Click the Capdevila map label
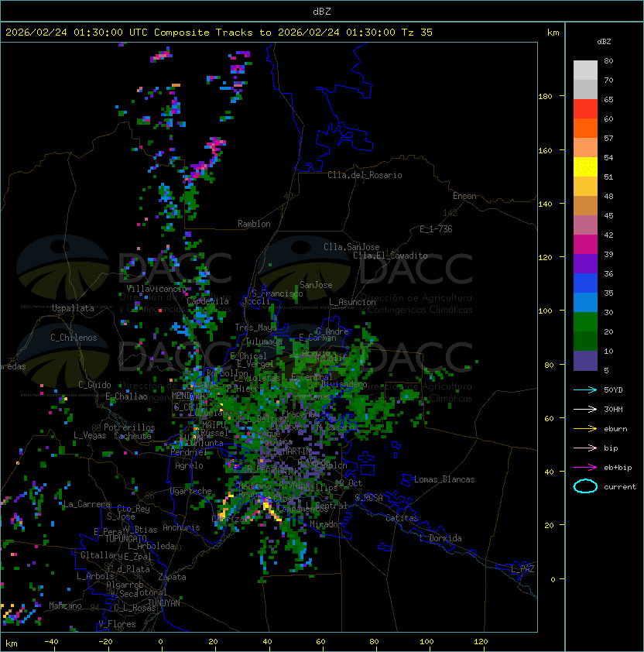This screenshot has height=652, width=644. point(207,301)
